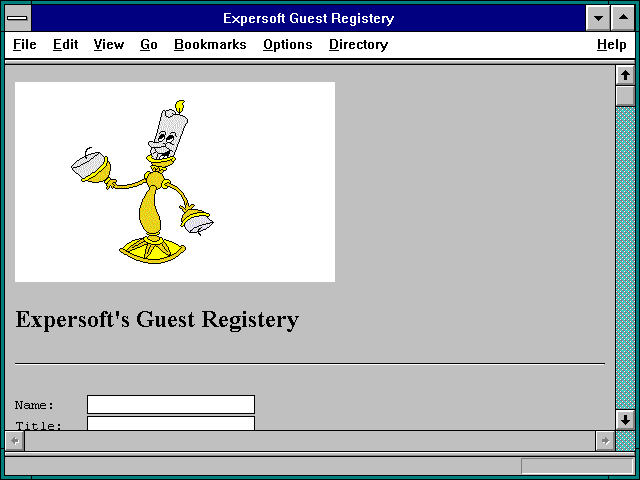Click the vertical scrollbar down arrow
Viewport: 640px width, 480px height.
[625, 420]
